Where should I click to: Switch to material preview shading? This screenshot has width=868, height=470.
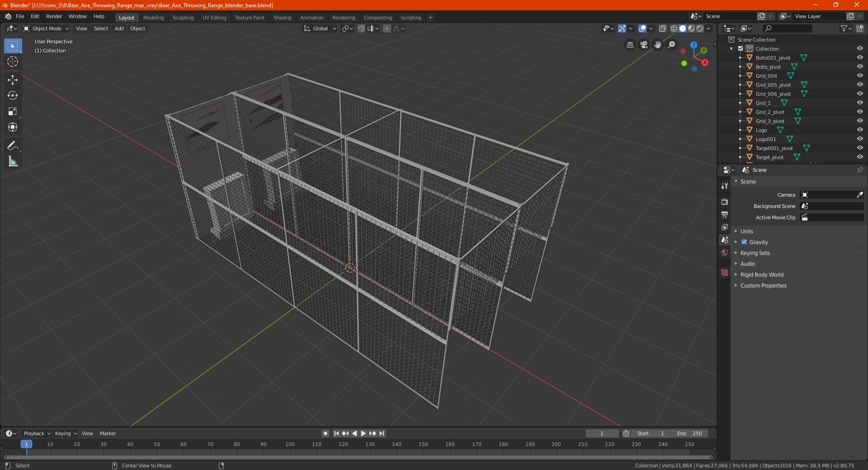pos(691,28)
